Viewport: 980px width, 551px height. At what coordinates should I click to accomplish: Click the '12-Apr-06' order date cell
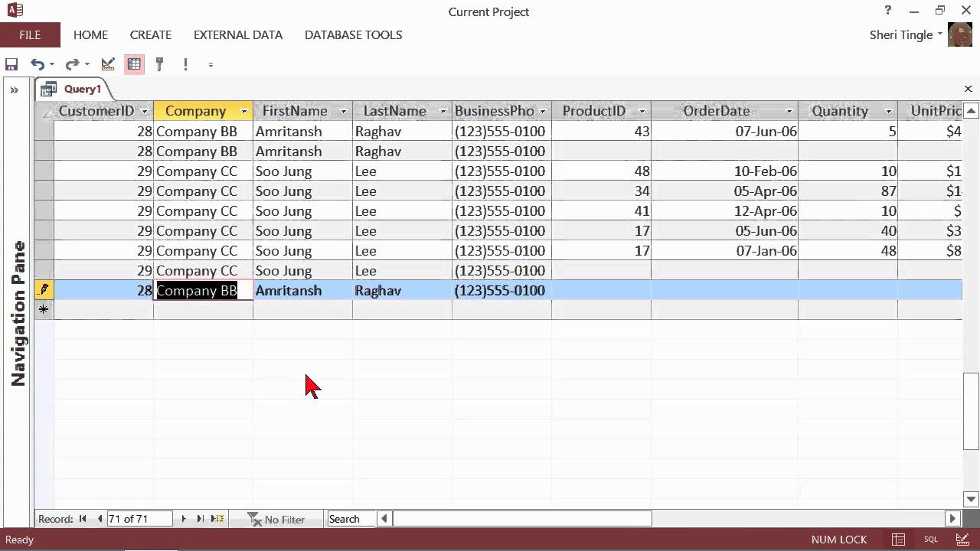[724, 211]
